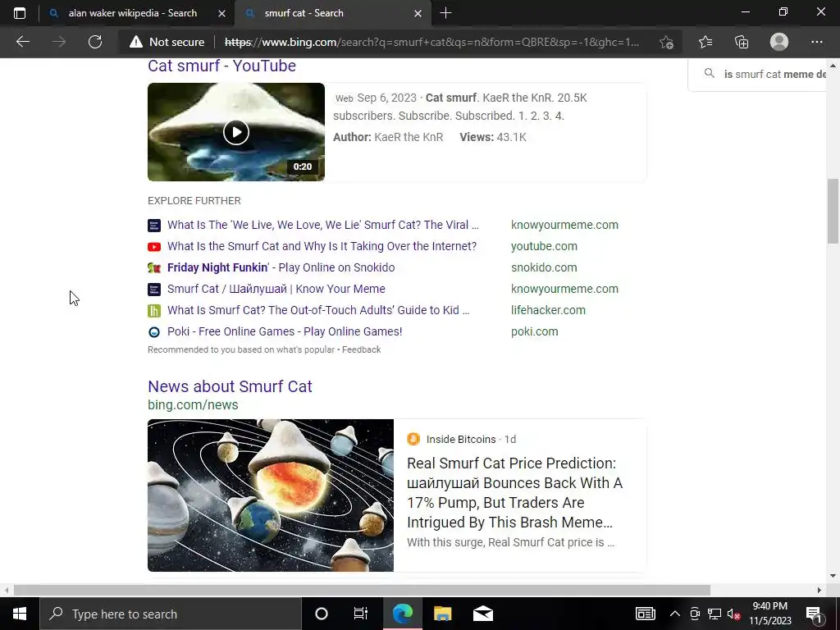Open Smurf Cat / Шайлушай Know Your Meme link
This screenshot has width=840, height=630.
[276, 289]
